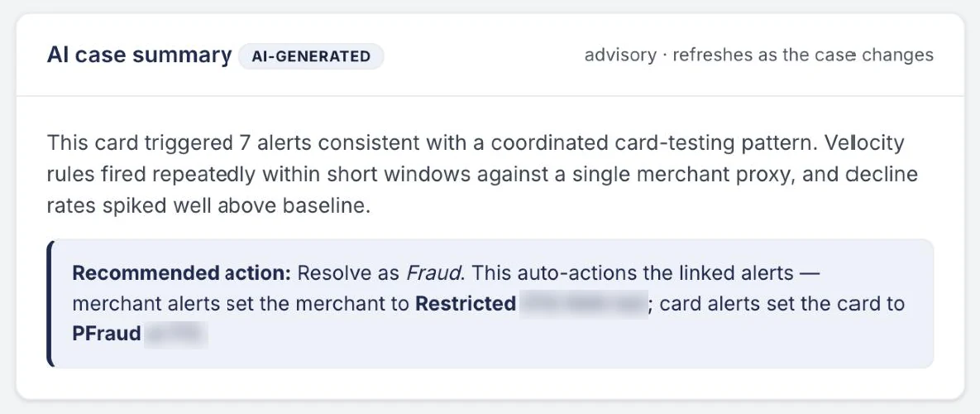Click the bold "PFraud" card status
Image resolution: width=980 pixels, height=414 pixels.
(x=106, y=334)
